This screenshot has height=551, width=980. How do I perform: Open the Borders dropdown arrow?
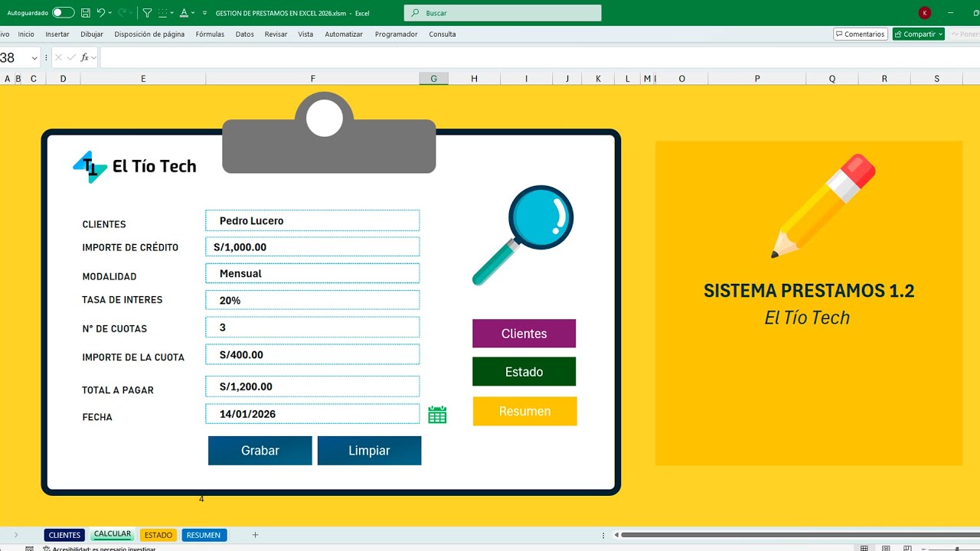(171, 13)
